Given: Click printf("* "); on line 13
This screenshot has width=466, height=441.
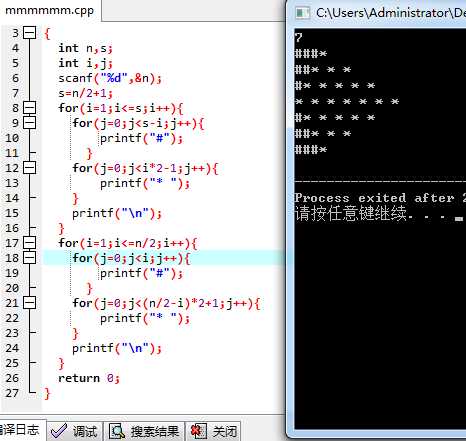Looking at the screenshot, I should point(145,183).
